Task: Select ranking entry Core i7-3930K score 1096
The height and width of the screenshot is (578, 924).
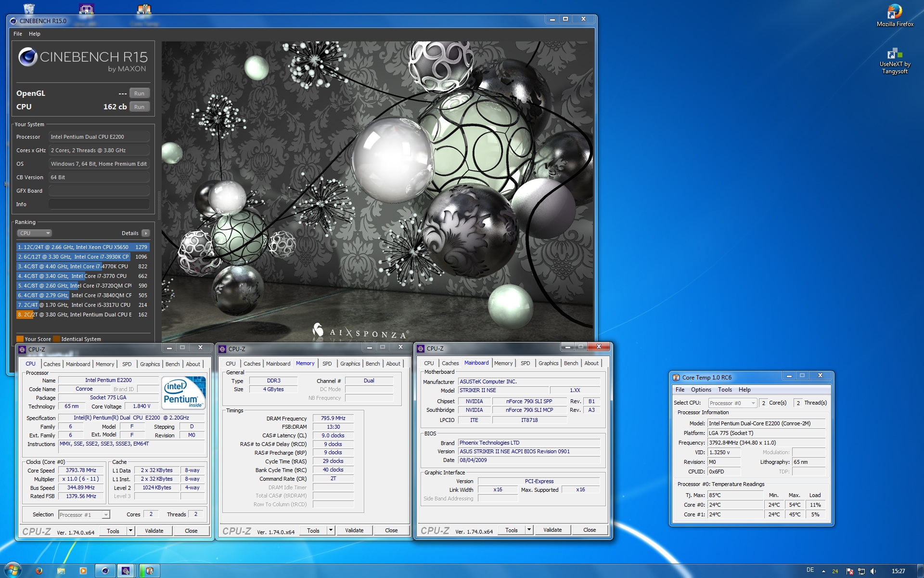Action: click(83, 257)
